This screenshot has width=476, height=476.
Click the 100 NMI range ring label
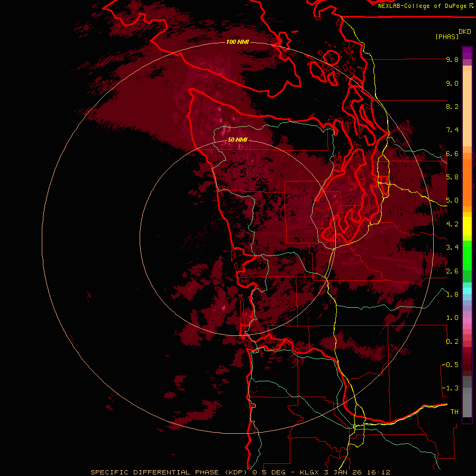[x=237, y=42]
